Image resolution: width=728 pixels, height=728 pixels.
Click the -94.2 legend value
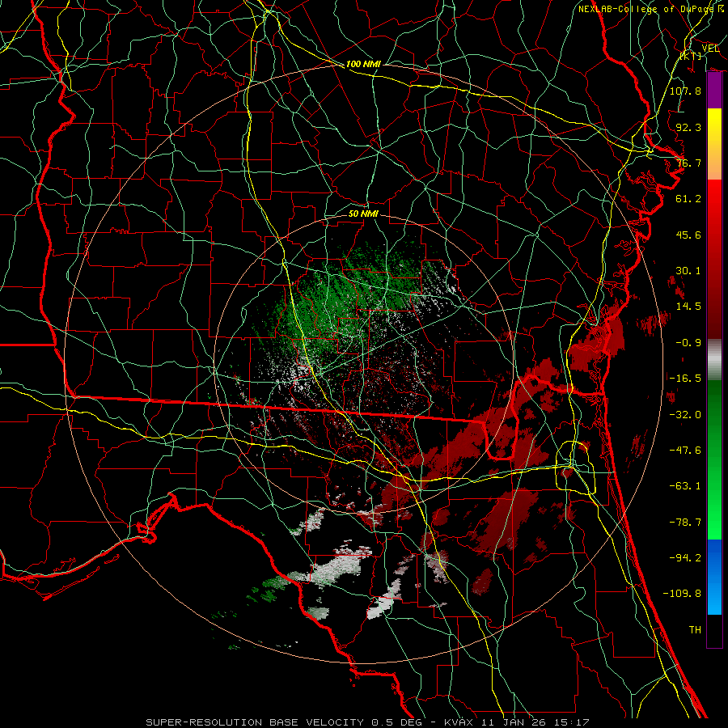pyautogui.click(x=685, y=558)
